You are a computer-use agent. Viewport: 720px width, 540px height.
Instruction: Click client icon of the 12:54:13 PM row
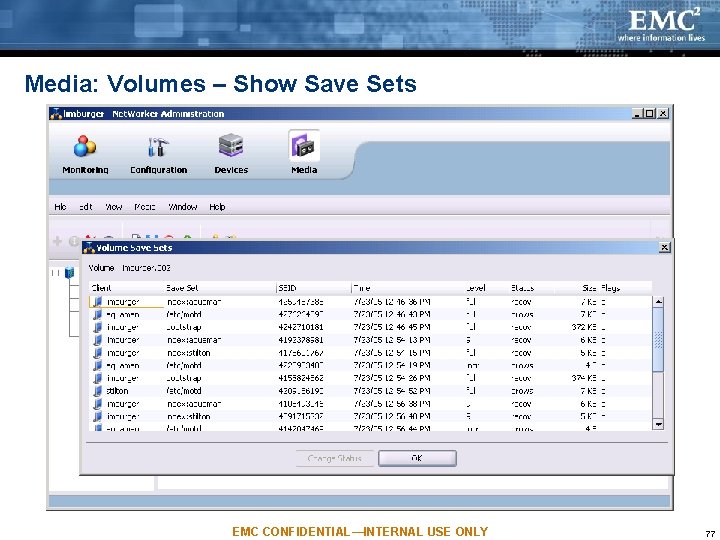click(97, 340)
